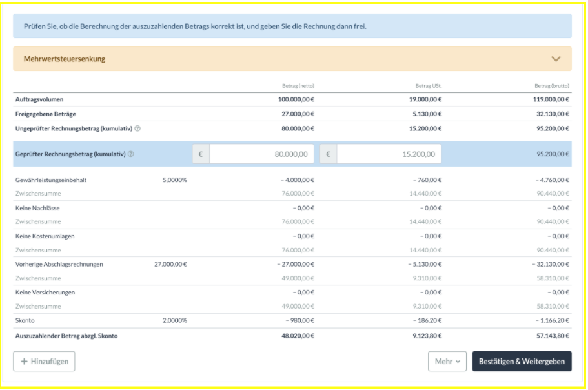Click the Skonto row label
The image size is (588, 390).
coord(25,321)
